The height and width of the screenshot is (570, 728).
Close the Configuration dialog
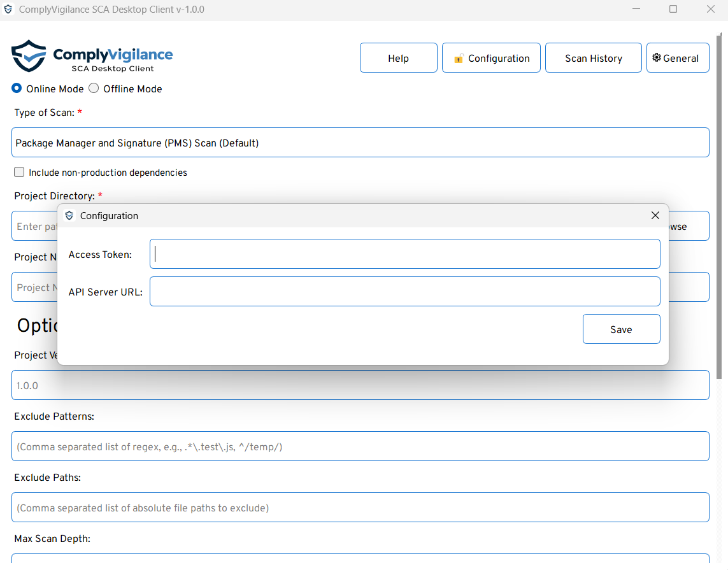pyautogui.click(x=655, y=216)
